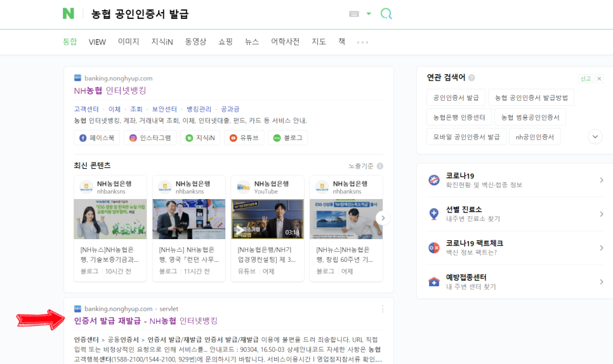Select related search 모바일 공인인증서 발급

point(466,137)
